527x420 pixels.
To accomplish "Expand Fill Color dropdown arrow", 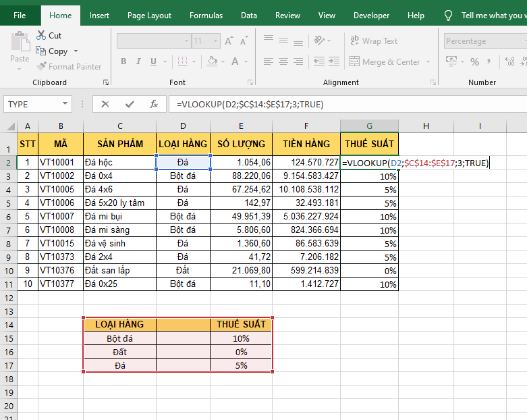I will tap(223, 62).
